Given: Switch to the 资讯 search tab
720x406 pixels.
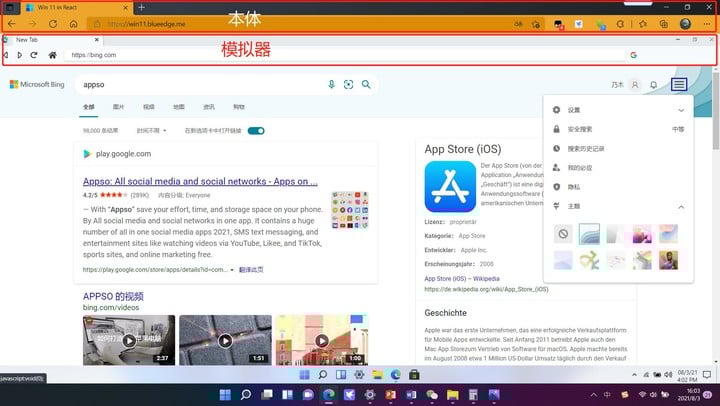Looking at the screenshot, I should click(x=209, y=107).
